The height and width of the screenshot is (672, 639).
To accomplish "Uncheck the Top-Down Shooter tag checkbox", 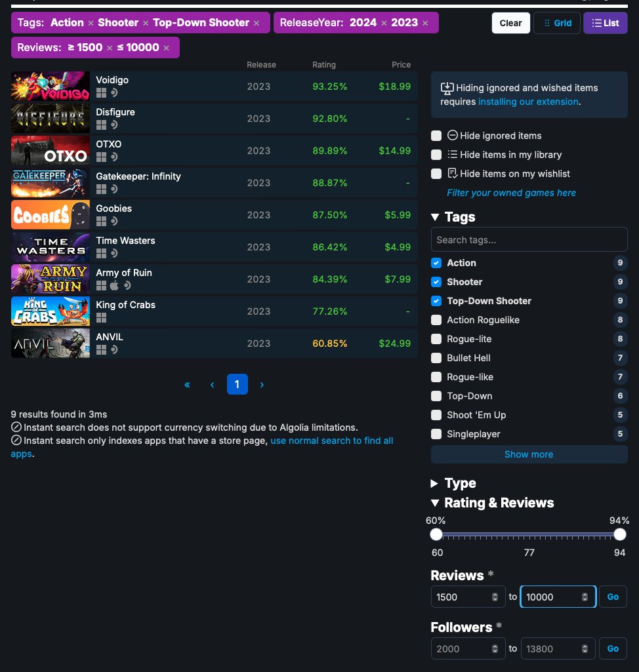I will click(x=436, y=301).
